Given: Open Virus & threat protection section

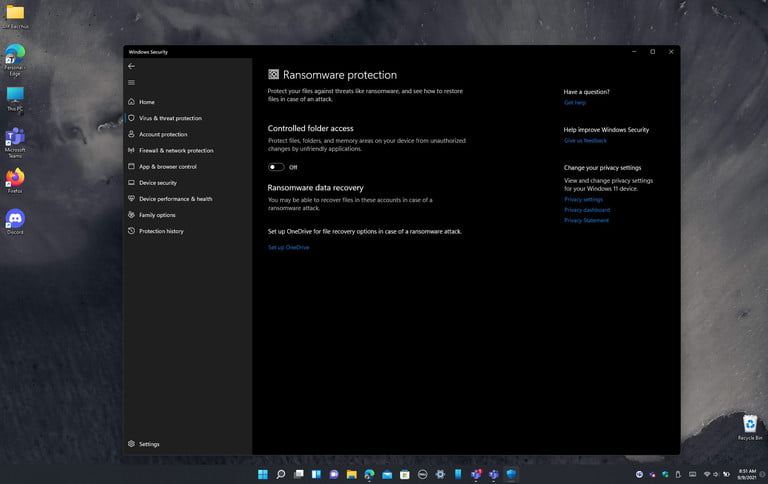Looking at the screenshot, I should point(170,118).
